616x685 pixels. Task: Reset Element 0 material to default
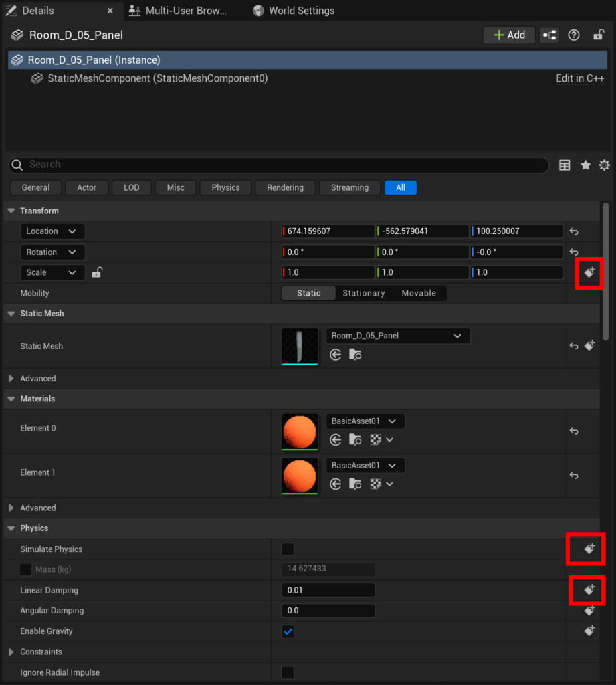point(574,431)
